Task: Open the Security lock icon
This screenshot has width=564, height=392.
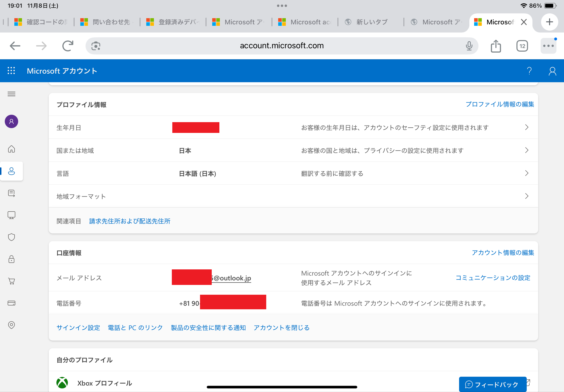Action: [x=11, y=259]
